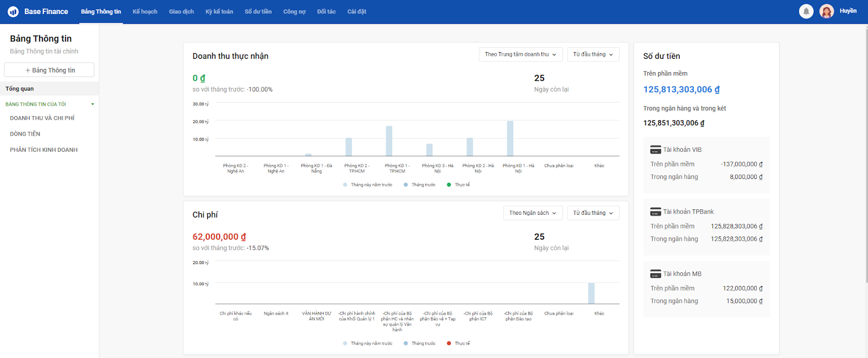Click '+ Bảng Thông tin' button
This screenshot has width=868, height=358.
pos(49,70)
